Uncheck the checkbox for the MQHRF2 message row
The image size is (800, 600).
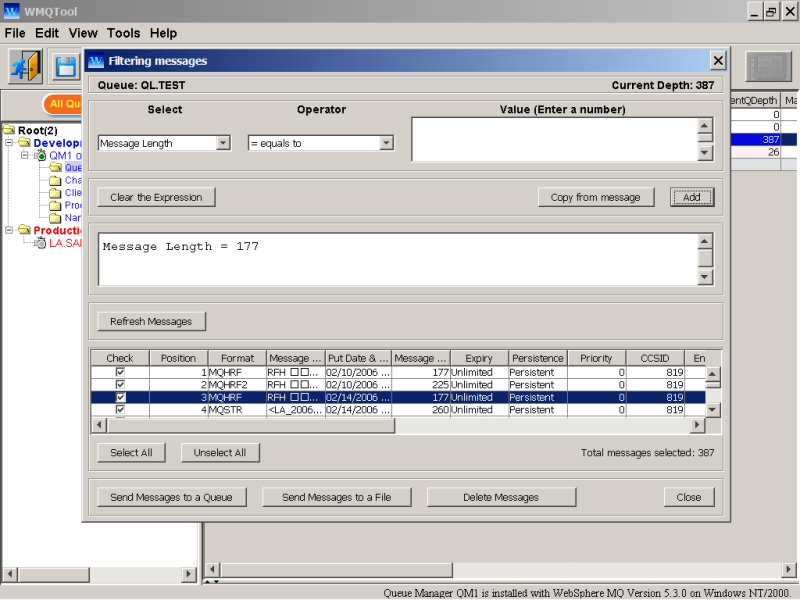pos(120,385)
